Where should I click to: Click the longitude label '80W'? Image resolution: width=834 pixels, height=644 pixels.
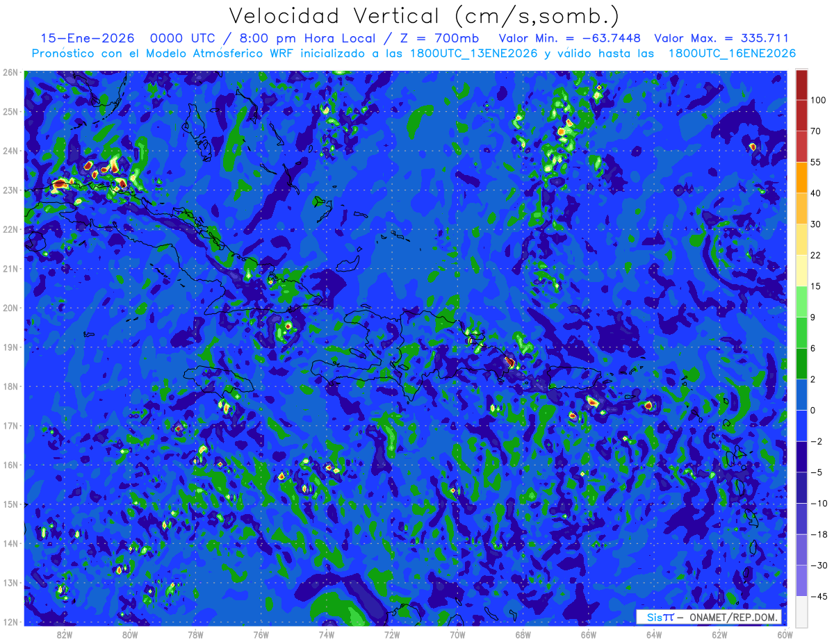pyautogui.click(x=130, y=634)
